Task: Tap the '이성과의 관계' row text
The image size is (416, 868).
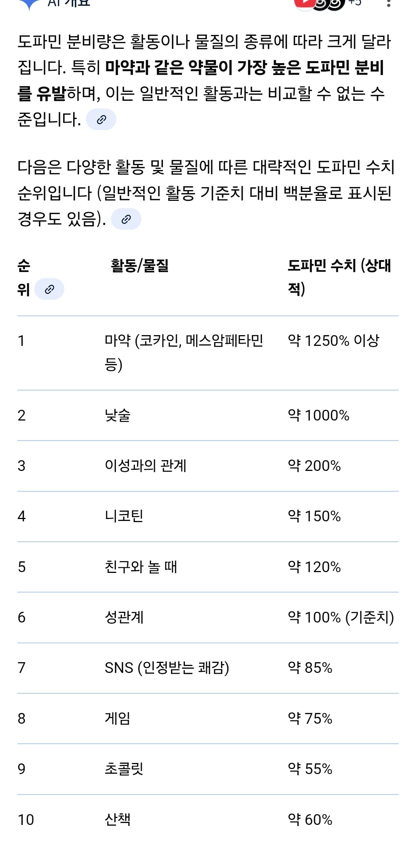Action: 146,466
